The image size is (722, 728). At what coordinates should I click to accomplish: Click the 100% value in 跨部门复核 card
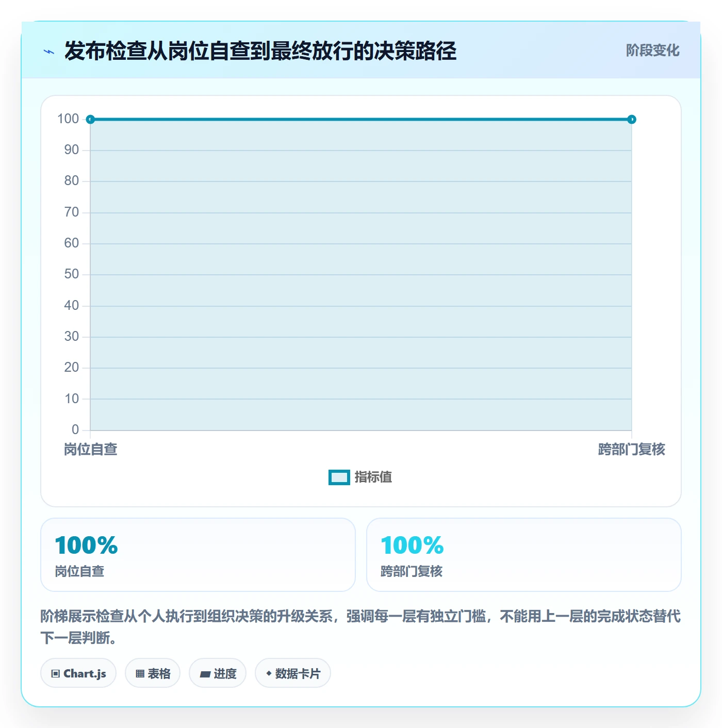[x=413, y=545]
